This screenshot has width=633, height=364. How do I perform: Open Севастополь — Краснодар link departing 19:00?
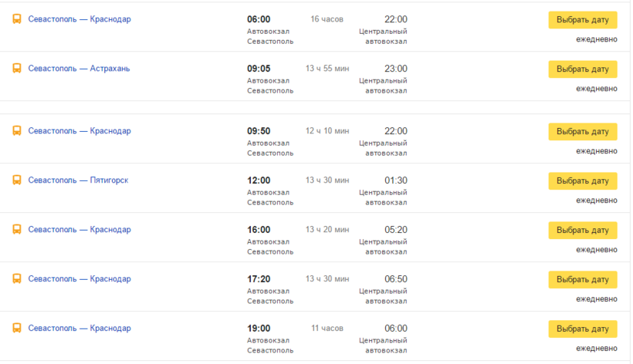[80, 328]
